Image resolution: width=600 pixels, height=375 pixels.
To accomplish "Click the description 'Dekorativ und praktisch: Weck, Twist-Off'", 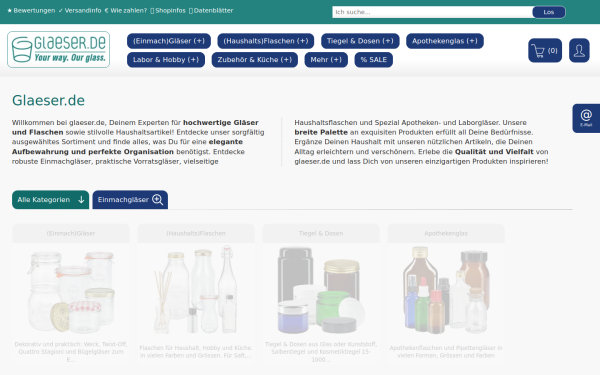I will click(x=71, y=352).
